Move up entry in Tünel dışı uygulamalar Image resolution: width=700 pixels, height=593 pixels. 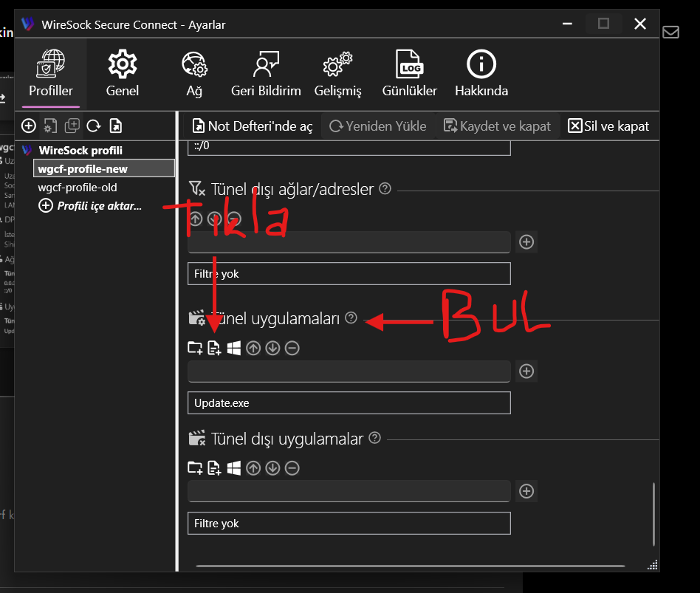coord(253,468)
